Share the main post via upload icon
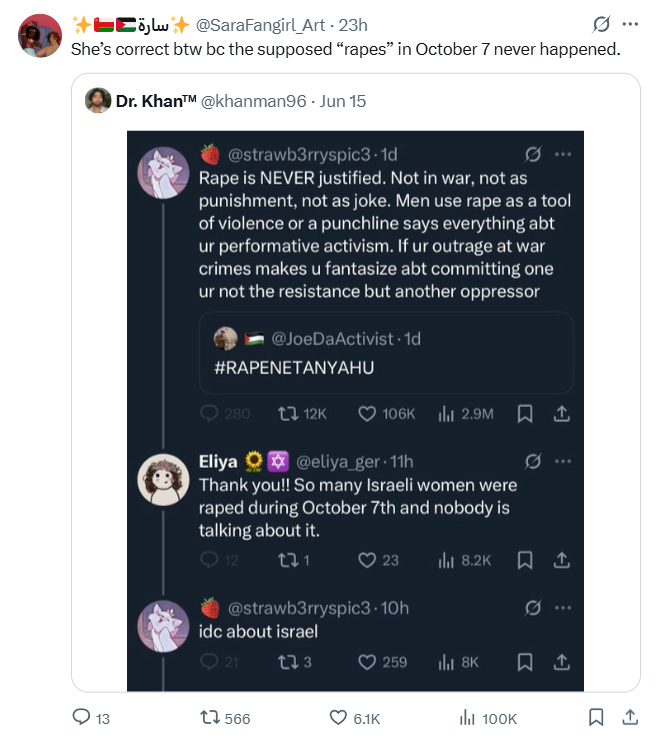The height and width of the screenshot is (739, 656). (630, 717)
